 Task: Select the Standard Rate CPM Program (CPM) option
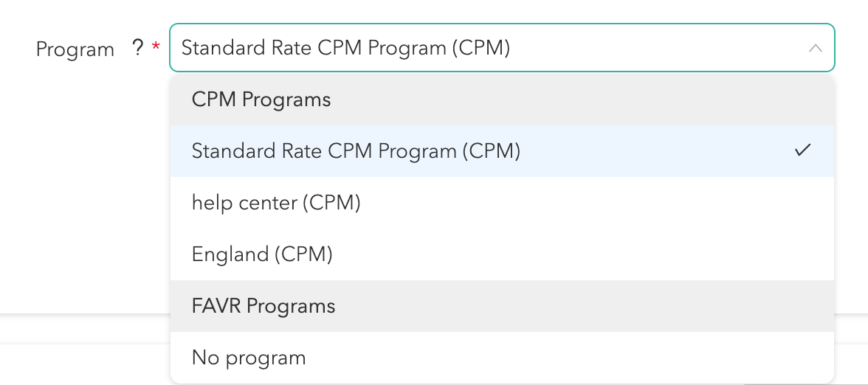(x=356, y=151)
